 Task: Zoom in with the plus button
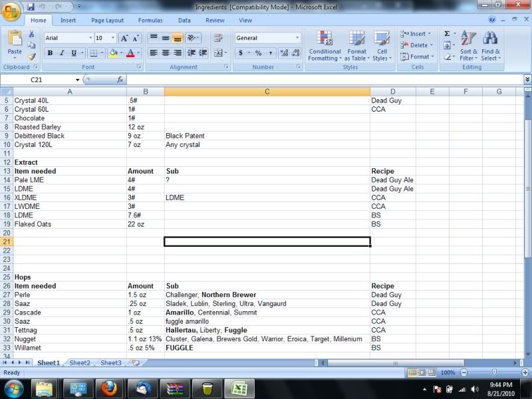525,372
